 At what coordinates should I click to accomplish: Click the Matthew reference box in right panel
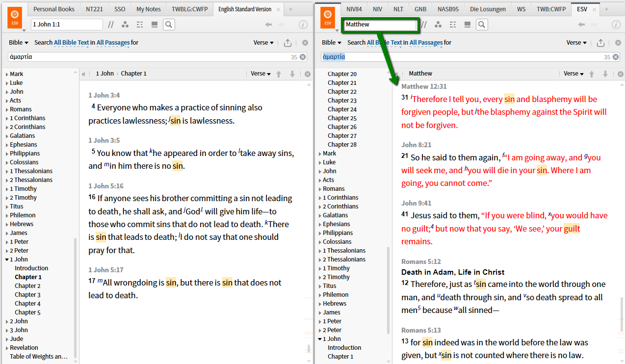pyautogui.click(x=380, y=25)
